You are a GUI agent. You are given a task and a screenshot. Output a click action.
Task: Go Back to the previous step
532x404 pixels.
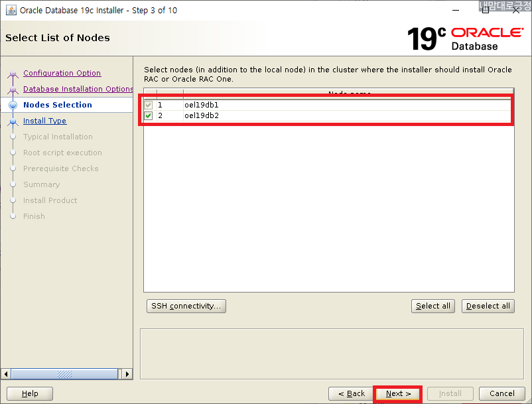[351, 393]
